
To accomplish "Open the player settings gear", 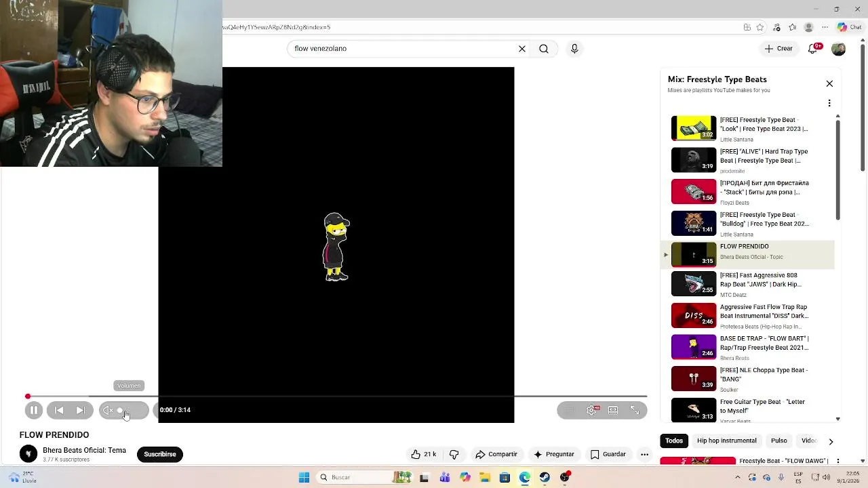I will tap(591, 410).
